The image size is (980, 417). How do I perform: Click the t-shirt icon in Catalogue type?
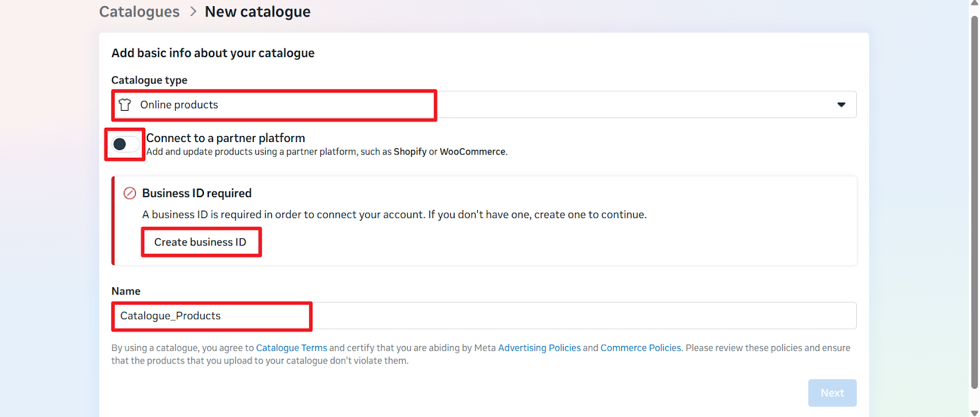125,105
